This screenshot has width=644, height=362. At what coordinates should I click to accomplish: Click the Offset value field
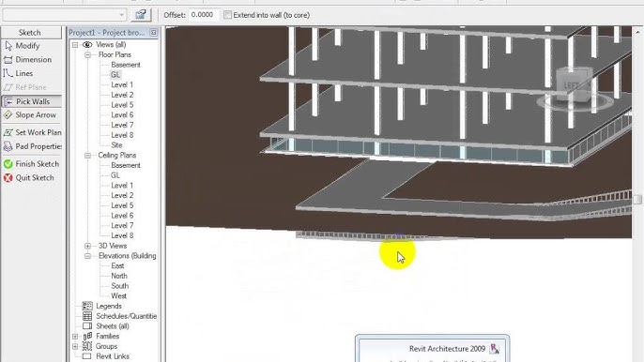pos(204,15)
